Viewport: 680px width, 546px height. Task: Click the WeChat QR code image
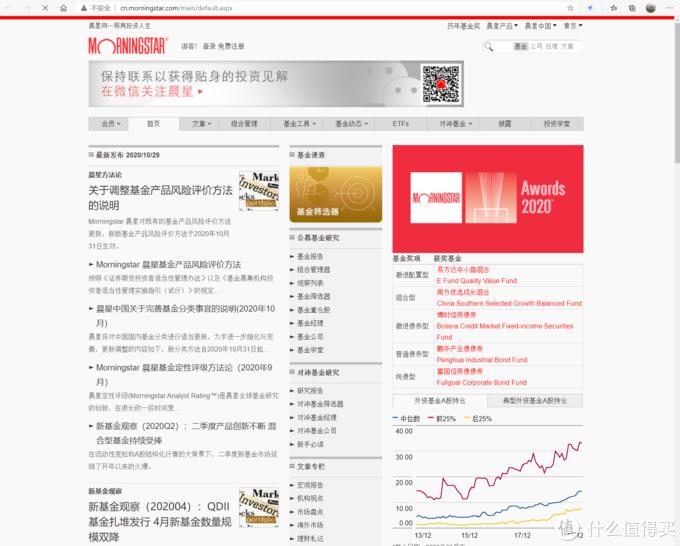[441, 84]
